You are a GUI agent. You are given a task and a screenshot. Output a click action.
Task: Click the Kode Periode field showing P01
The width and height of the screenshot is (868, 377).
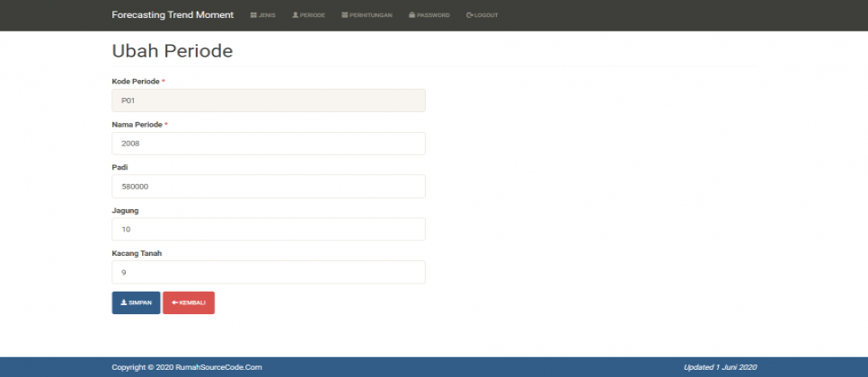coord(269,101)
